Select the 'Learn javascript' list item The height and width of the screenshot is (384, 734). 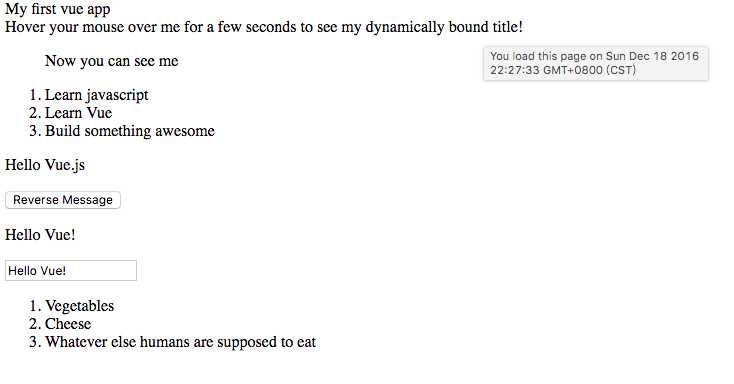(x=96, y=95)
